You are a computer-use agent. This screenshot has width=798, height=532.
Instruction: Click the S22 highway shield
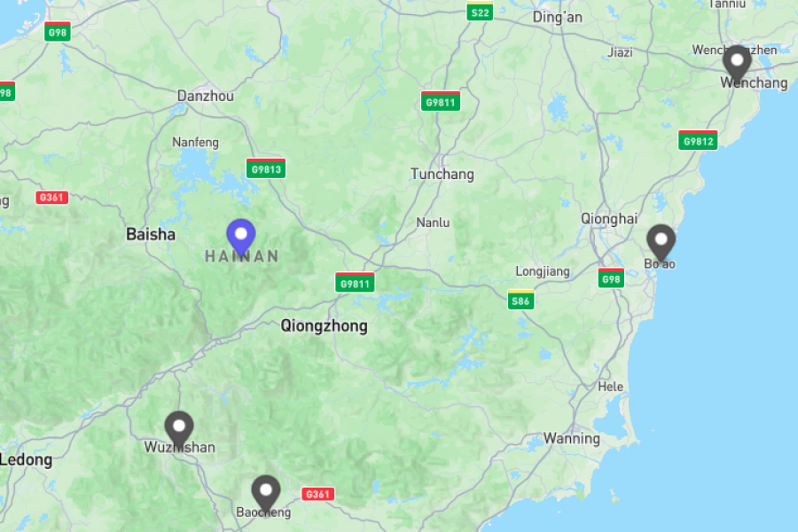(x=480, y=12)
